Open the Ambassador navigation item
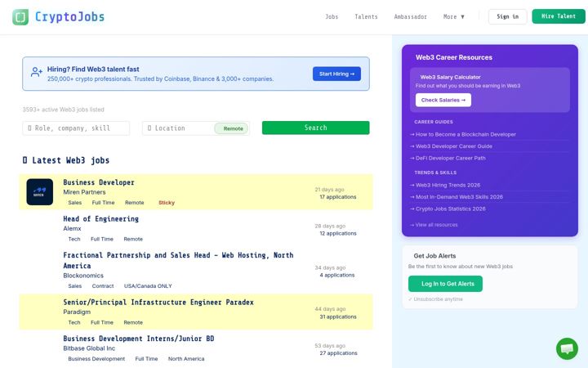588x368 pixels. pos(410,17)
